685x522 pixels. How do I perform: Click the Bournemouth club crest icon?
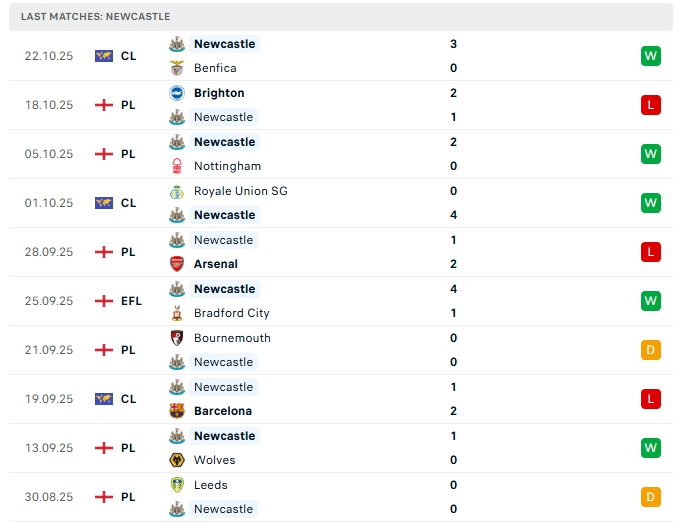pos(177,338)
